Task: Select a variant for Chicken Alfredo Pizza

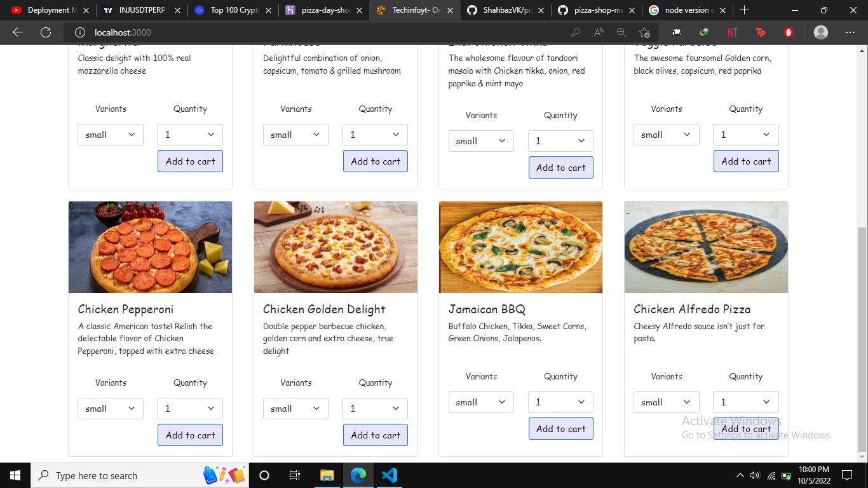Action: tap(666, 402)
